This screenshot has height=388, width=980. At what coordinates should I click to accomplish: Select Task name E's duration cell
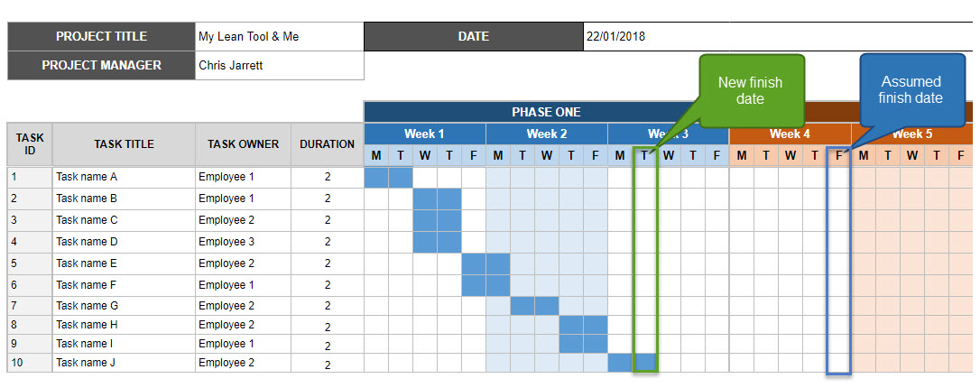[327, 263]
